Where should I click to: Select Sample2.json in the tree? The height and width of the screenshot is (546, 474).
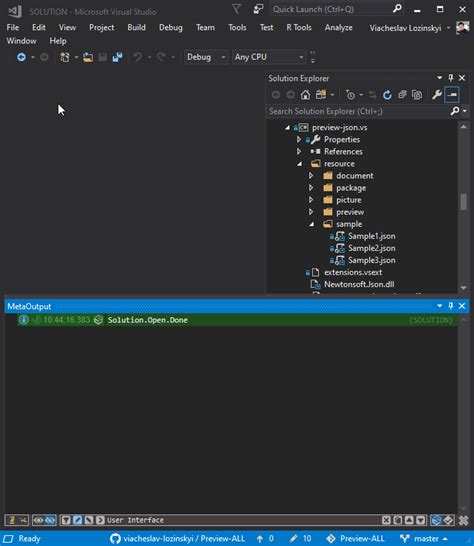click(372, 248)
